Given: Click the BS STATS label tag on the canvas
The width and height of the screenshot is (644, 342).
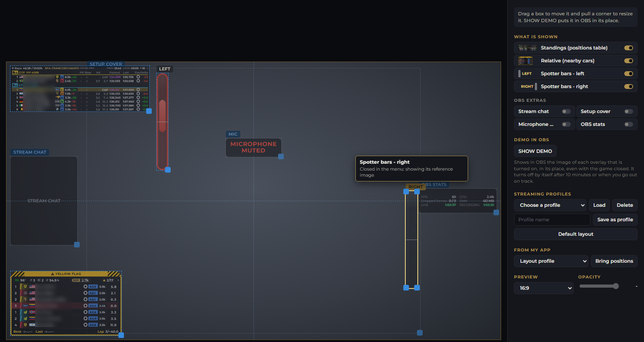Looking at the screenshot, I should pos(436,185).
